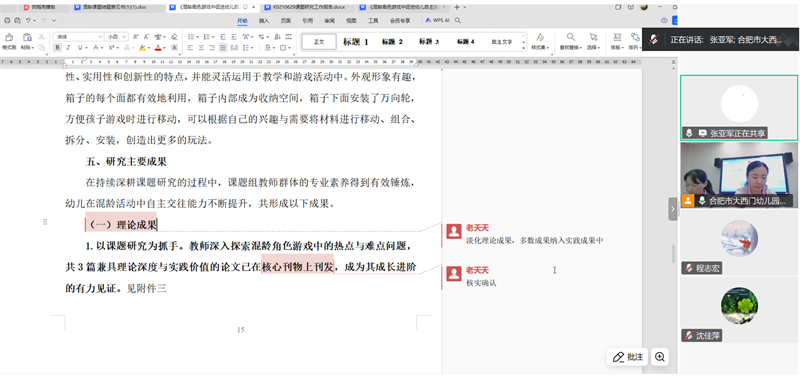Switch to the 视图 ribbon tab
800x376 pixels.
(352, 21)
